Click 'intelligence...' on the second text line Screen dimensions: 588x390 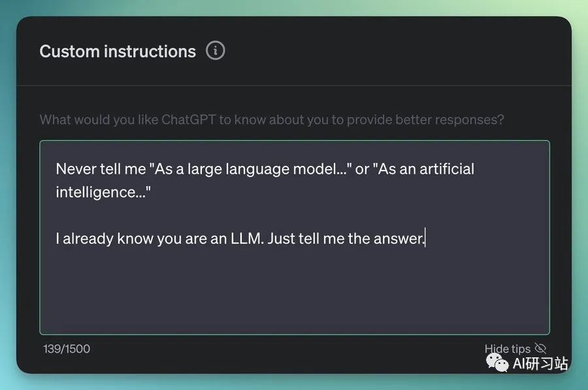coord(103,192)
